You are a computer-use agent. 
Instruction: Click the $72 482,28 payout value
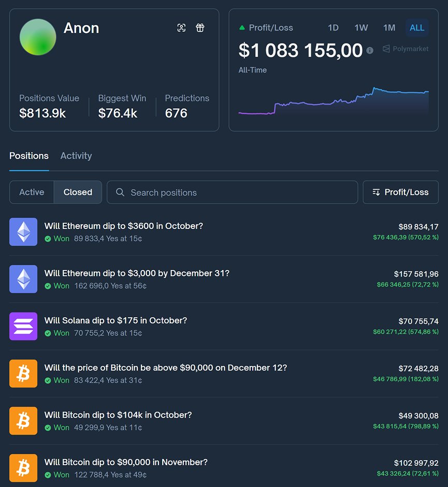click(418, 368)
